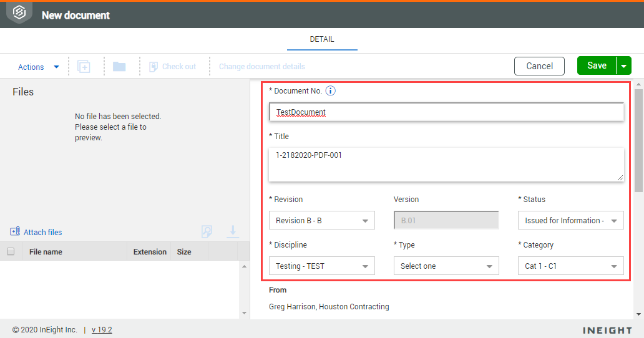644x338 pixels.
Task: Open the Actions menu
Action: (38, 67)
